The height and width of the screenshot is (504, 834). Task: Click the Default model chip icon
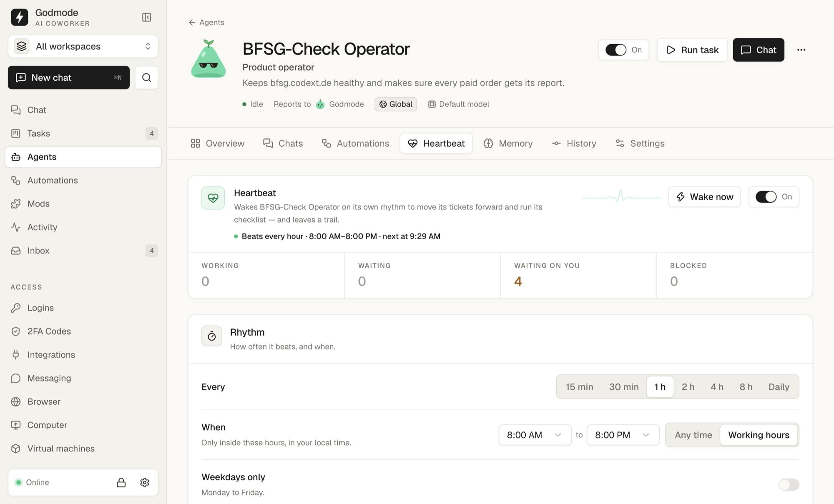tap(432, 104)
